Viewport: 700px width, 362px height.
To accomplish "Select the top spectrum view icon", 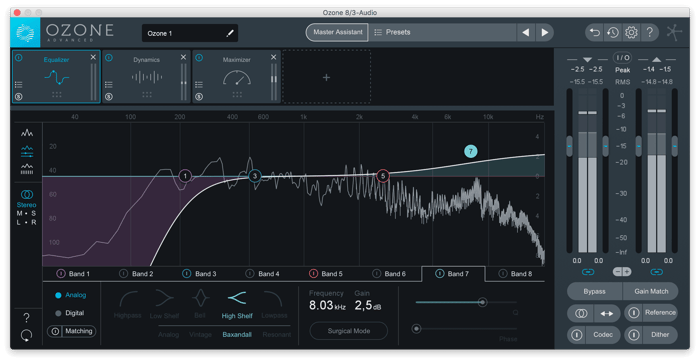I will [27, 133].
